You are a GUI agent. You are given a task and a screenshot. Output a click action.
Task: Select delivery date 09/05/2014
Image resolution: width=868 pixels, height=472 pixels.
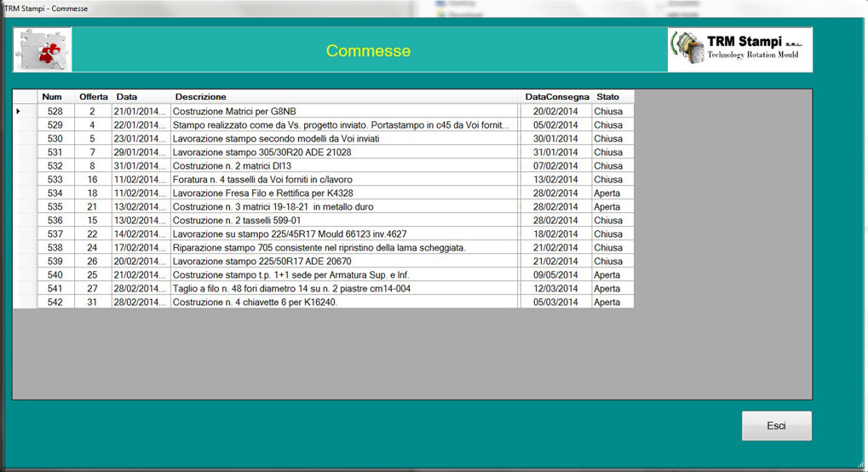556,275
